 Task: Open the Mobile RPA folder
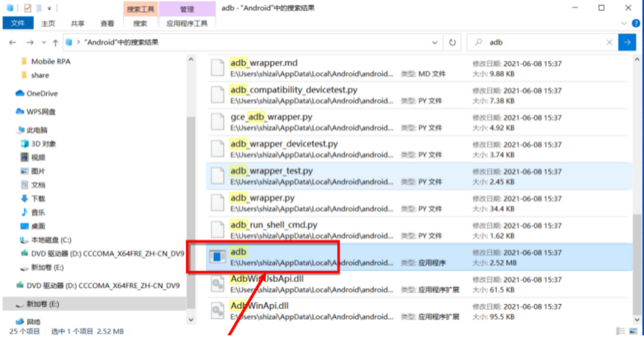(x=54, y=61)
